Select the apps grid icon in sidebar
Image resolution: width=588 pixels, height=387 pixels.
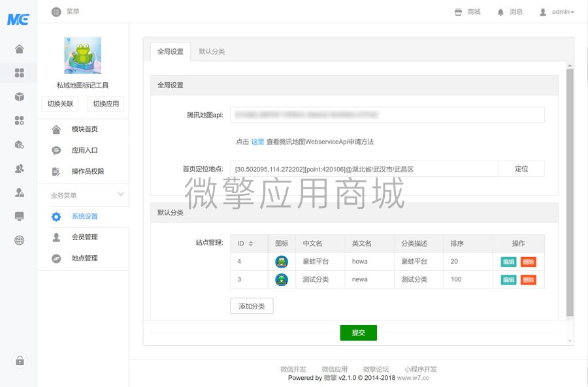tap(19, 73)
